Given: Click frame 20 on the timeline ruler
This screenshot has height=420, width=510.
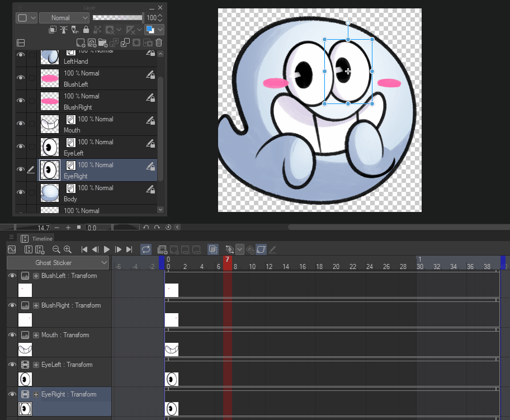Looking at the screenshot, I should click(336, 267).
